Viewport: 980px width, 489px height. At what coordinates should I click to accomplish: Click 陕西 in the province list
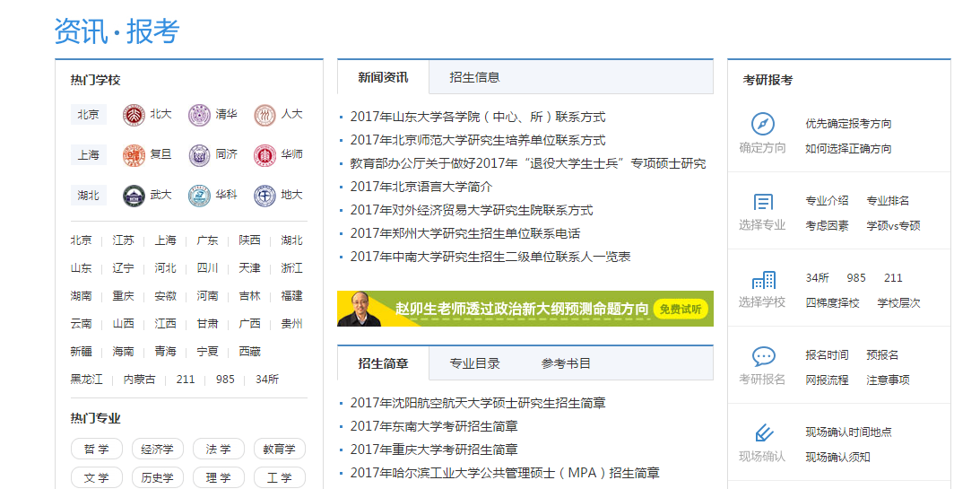click(249, 240)
